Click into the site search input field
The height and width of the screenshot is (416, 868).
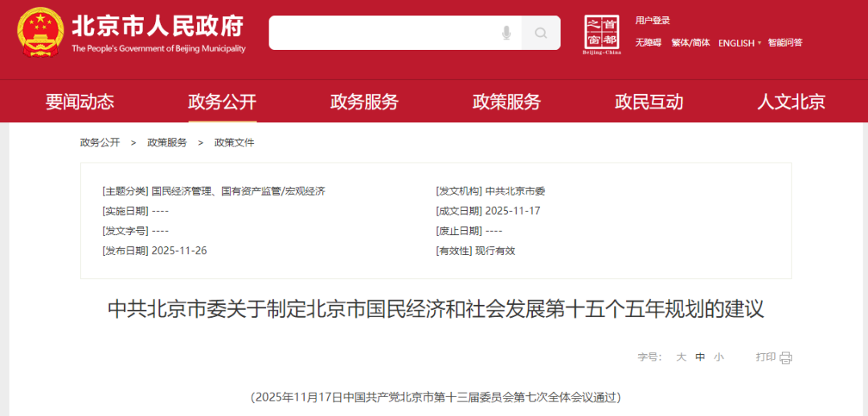pos(382,33)
